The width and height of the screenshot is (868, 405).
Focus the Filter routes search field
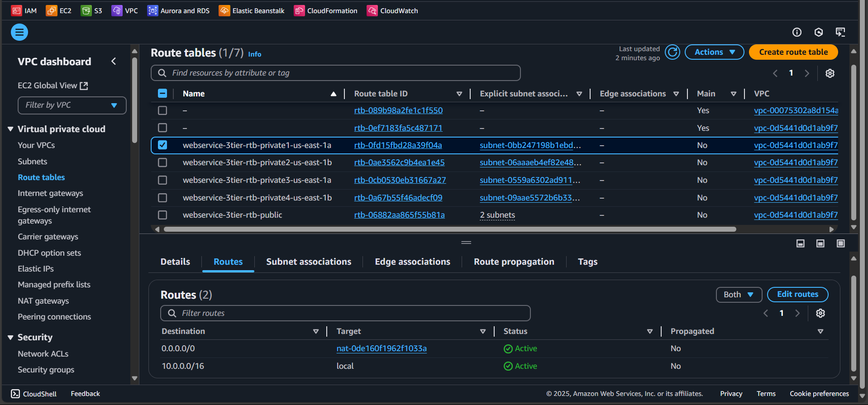(x=345, y=313)
